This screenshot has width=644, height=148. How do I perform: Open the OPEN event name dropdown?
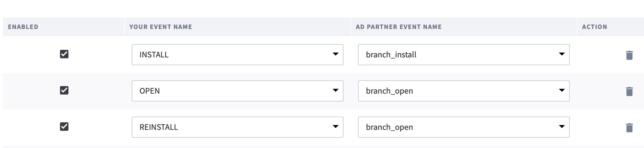(x=237, y=91)
